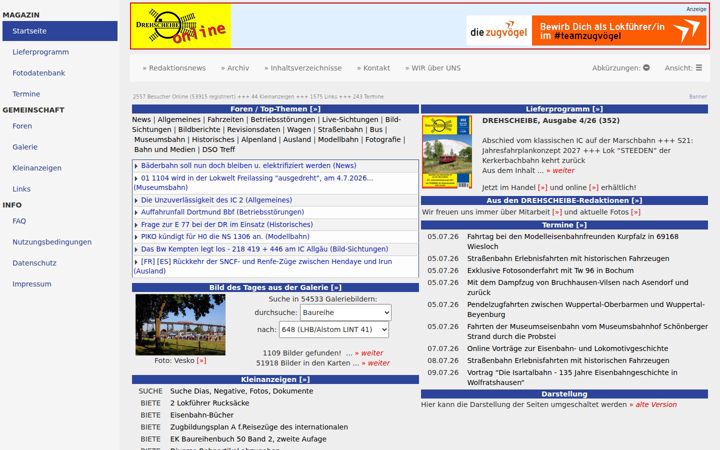Open the Fotosonderfahrt Tw 96 Bochum event
The width and height of the screenshot is (720, 450).
pos(550,270)
